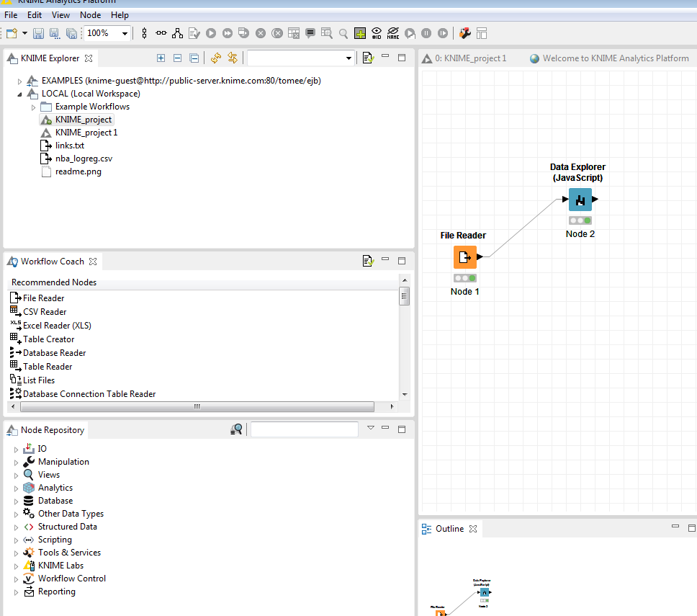Image resolution: width=697 pixels, height=616 pixels.
Task: Open the dropdown arrow beside New icon
Action: pyautogui.click(x=24, y=33)
